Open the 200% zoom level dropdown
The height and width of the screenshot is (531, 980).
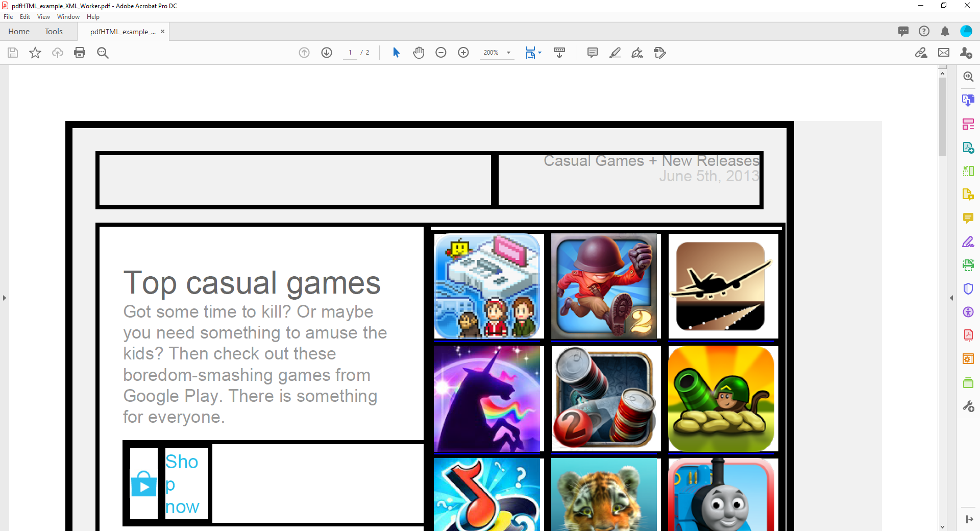click(508, 53)
